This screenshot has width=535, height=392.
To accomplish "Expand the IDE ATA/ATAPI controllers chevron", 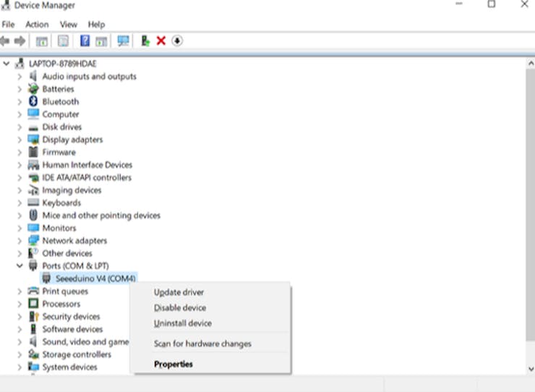I will pyautogui.click(x=20, y=178).
